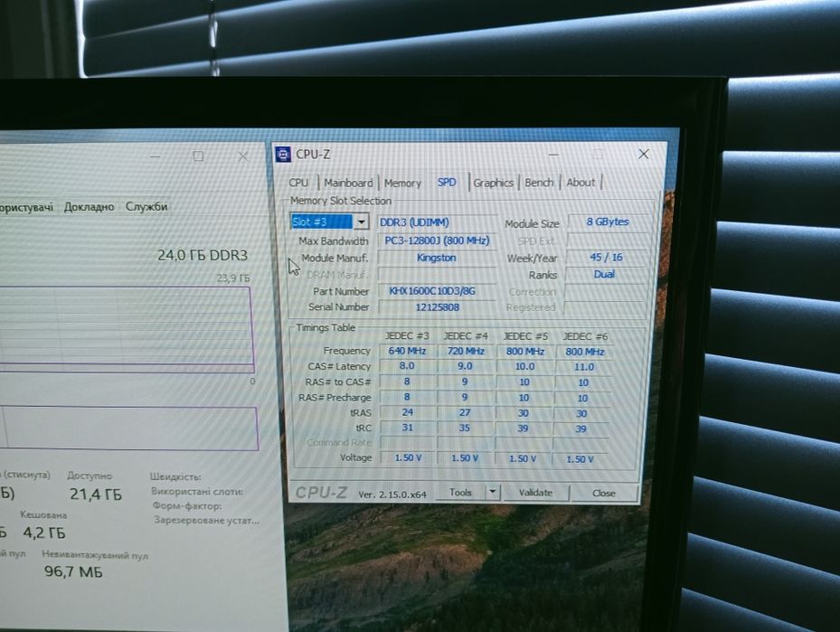Open the CPU tab in CPU-Z
The width and height of the screenshot is (840, 632).
[x=298, y=183]
